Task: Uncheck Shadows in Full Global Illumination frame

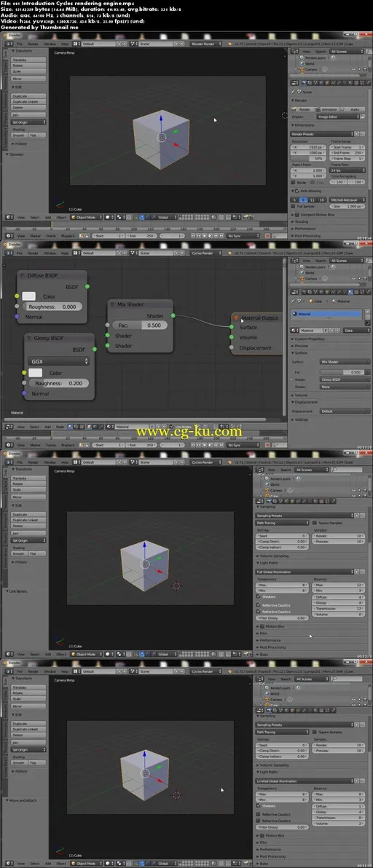Action: [x=259, y=597]
